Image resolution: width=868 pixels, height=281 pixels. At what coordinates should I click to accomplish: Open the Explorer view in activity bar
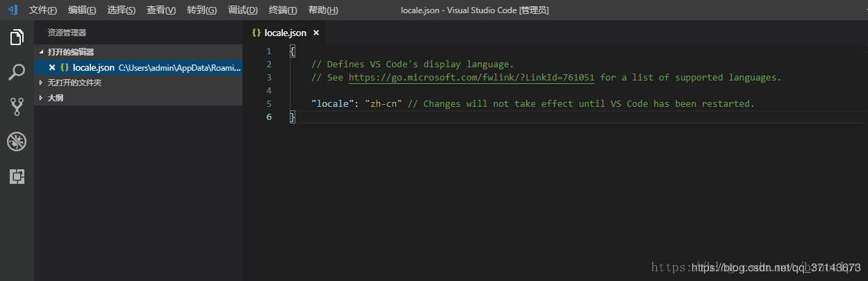pos(17,37)
